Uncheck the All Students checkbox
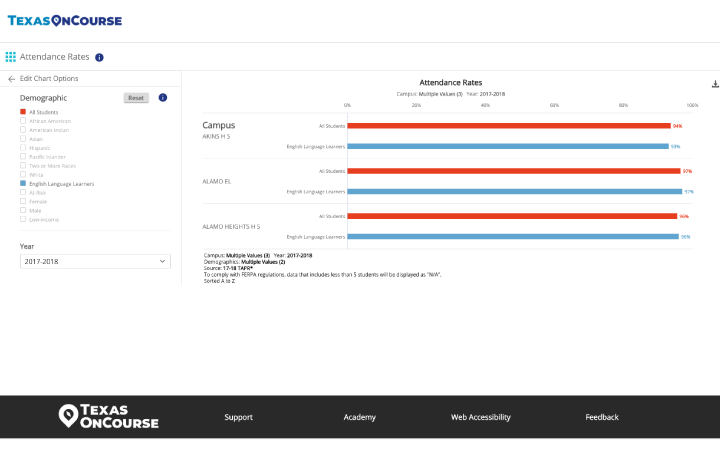Image resolution: width=720 pixels, height=460 pixels. (x=23, y=113)
